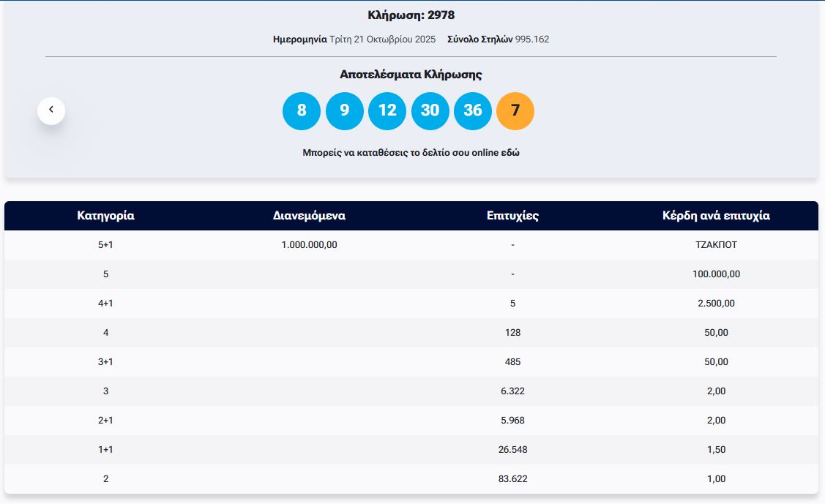Screen dimensions: 825x504
Task: Select the 5+1 category row
Action: [x=105, y=245]
